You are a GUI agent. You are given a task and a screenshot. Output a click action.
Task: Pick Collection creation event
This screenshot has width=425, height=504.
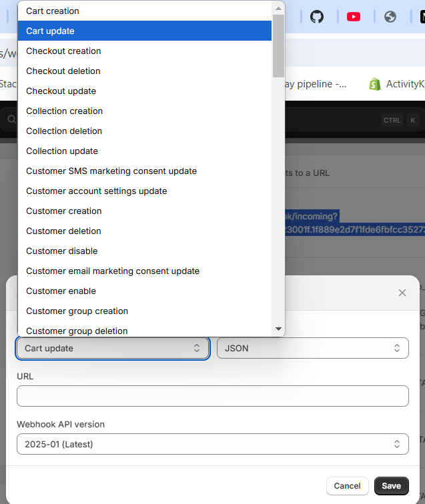tap(145, 111)
